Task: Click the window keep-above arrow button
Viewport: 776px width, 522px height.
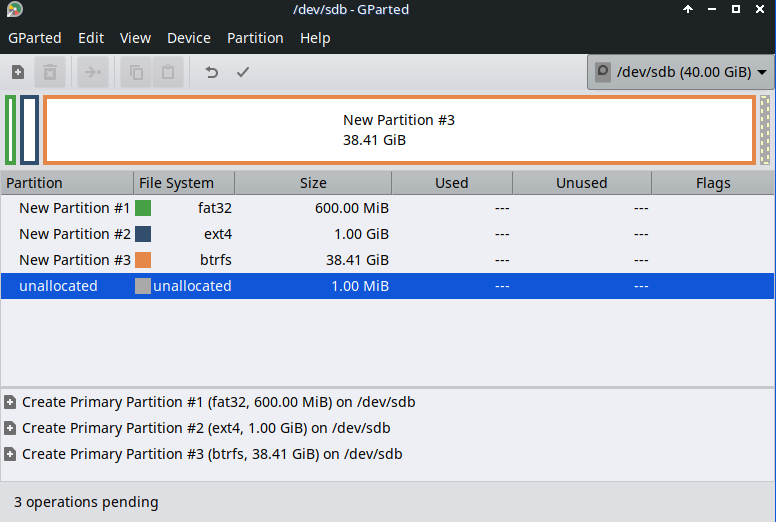Action: (x=688, y=9)
